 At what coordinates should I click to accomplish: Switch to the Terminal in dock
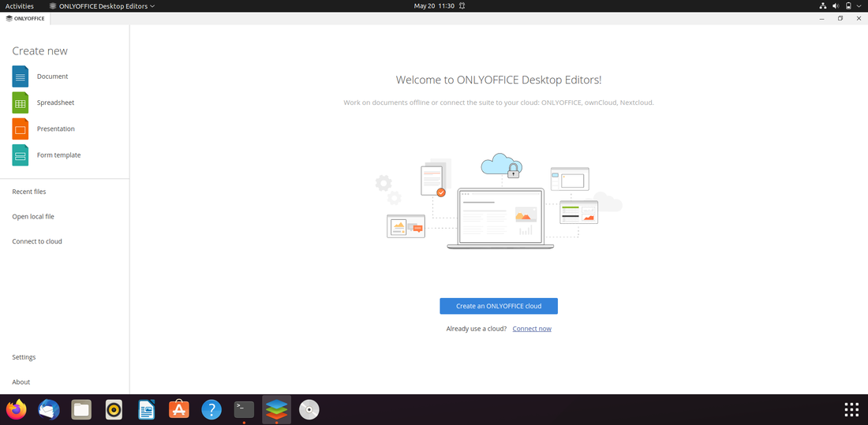tap(244, 409)
